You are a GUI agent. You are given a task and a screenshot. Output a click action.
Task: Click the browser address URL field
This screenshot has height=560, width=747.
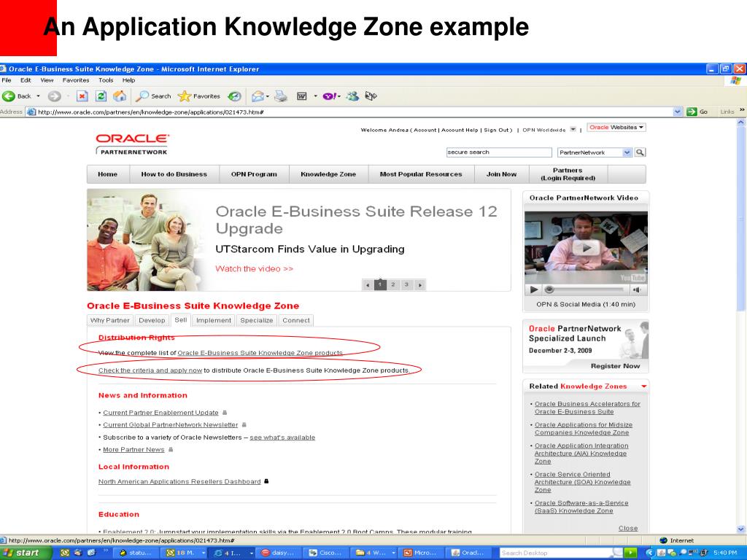coord(350,112)
